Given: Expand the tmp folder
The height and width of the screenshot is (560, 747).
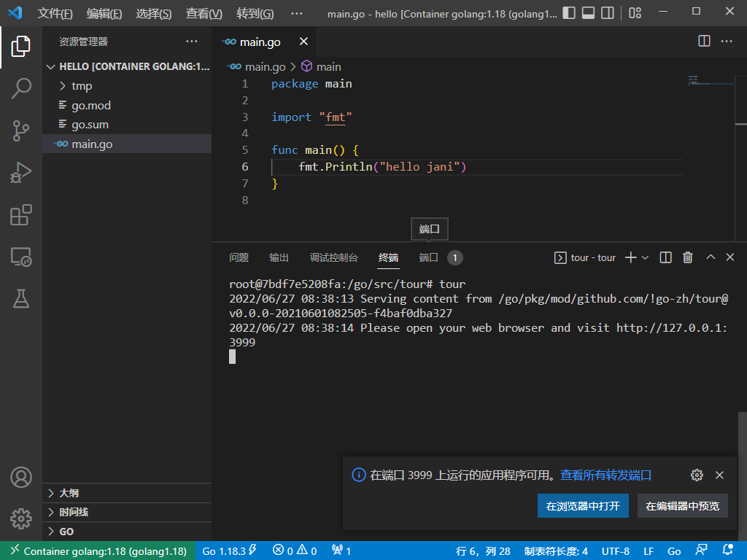Looking at the screenshot, I should 127,86.
